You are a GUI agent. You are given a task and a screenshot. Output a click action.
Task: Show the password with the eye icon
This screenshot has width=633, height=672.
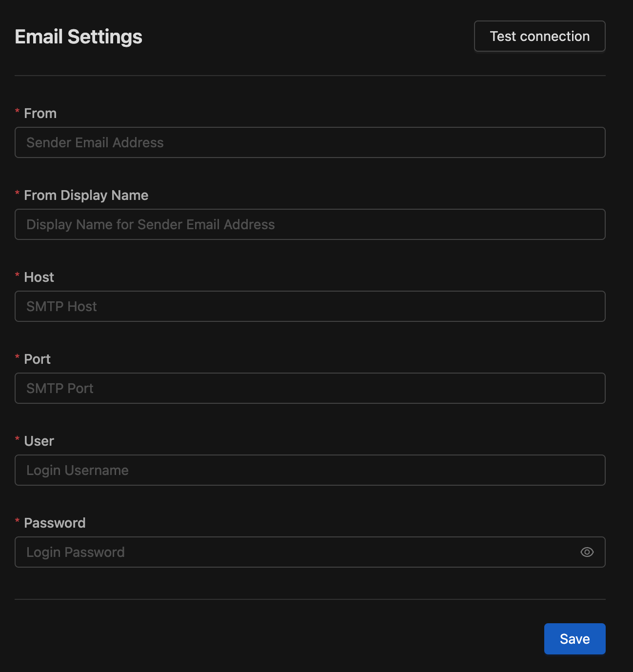(587, 552)
